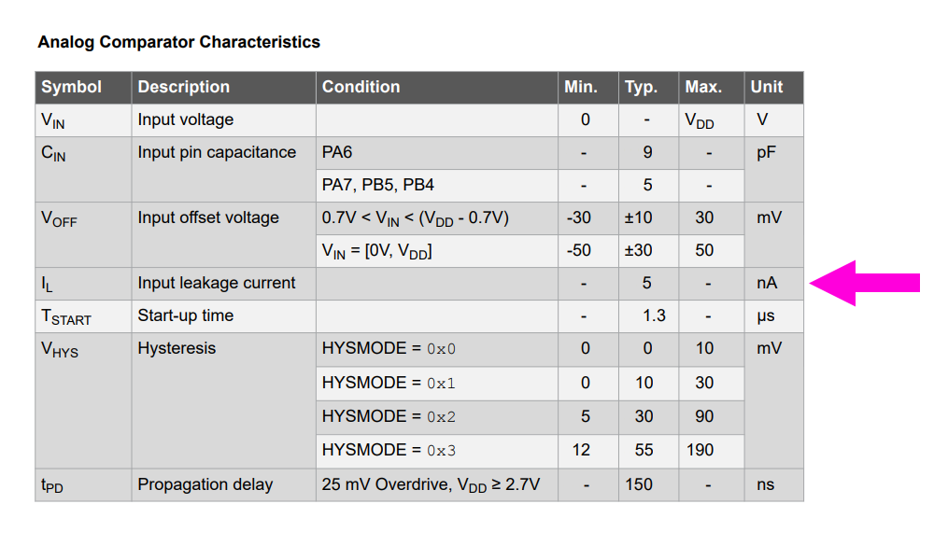The image size is (934, 560).
Task: Select the TSTART symbol cell
Action: pos(83,316)
